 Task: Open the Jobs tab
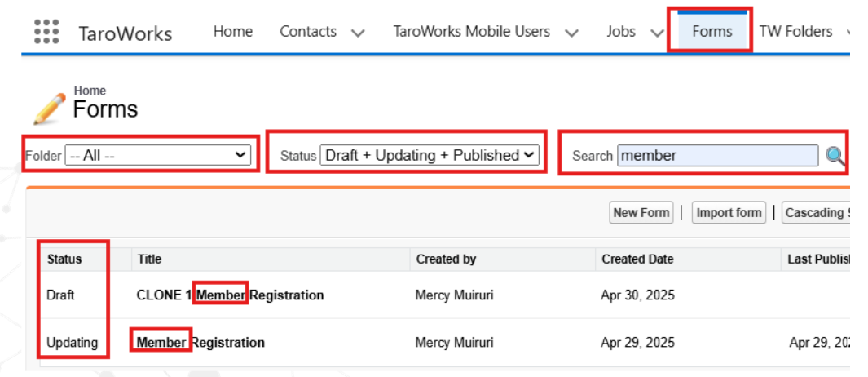(620, 32)
